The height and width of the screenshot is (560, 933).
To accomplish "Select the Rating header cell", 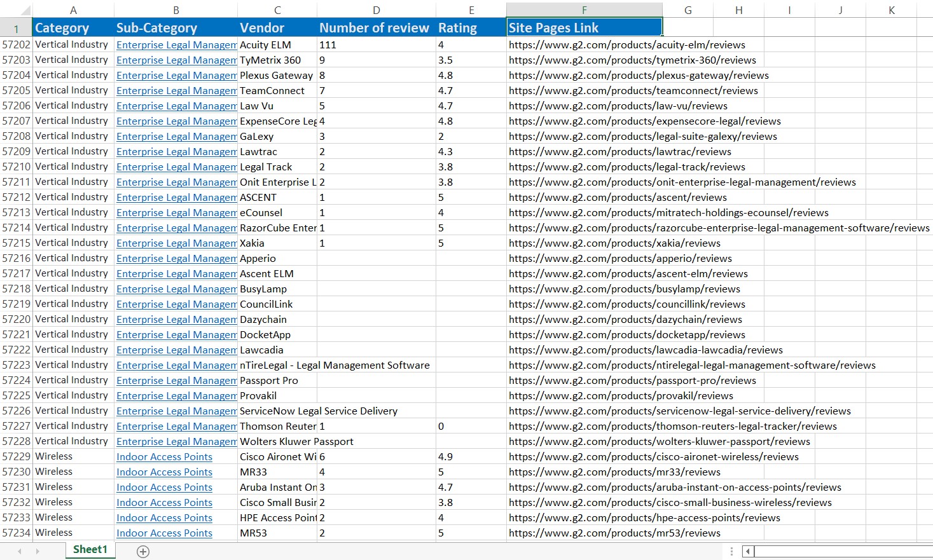I will click(x=471, y=28).
